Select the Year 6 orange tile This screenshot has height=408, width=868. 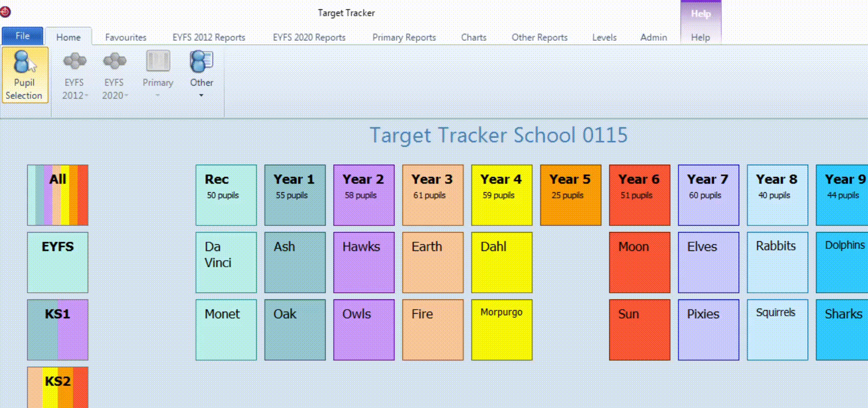pyautogui.click(x=639, y=195)
